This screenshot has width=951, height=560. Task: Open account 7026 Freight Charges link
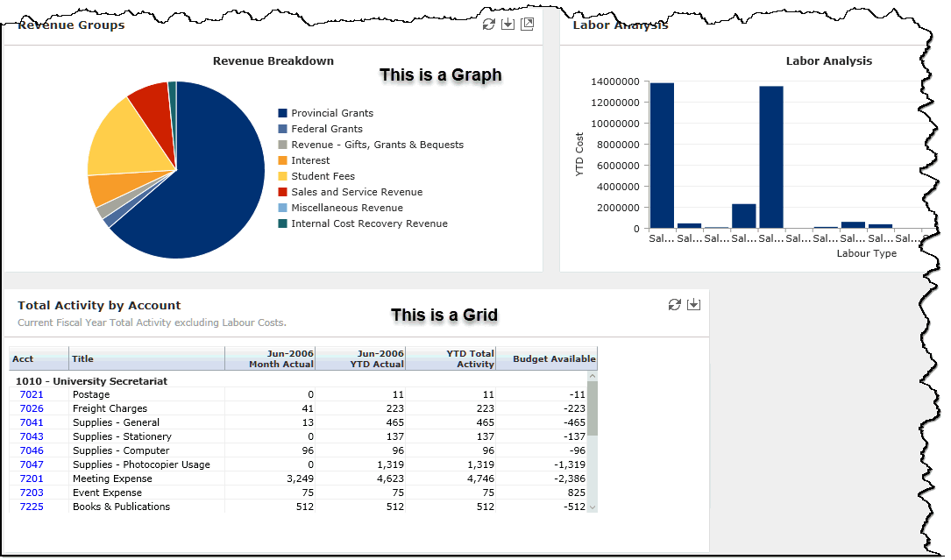[32, 408]
